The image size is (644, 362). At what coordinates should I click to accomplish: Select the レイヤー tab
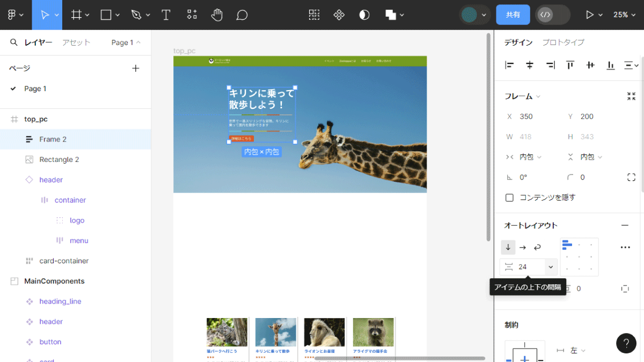[x=38, y=42]
